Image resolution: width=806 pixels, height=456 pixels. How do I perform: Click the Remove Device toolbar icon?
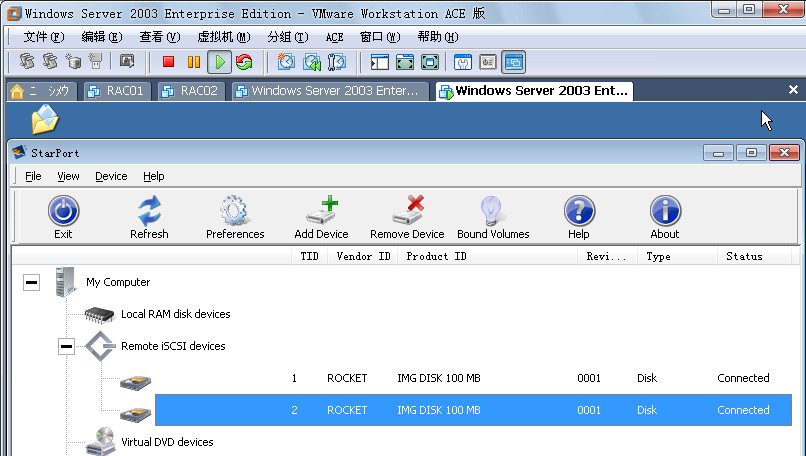[x=408, y=210]
